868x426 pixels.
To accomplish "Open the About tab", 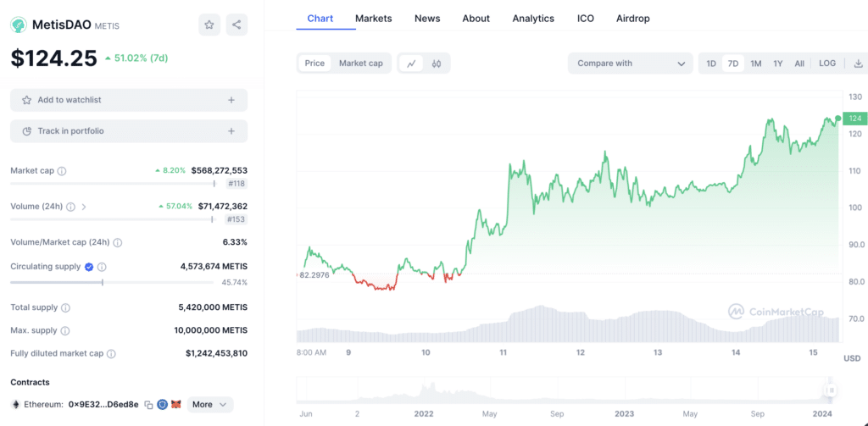I will (x=476, y=19).
